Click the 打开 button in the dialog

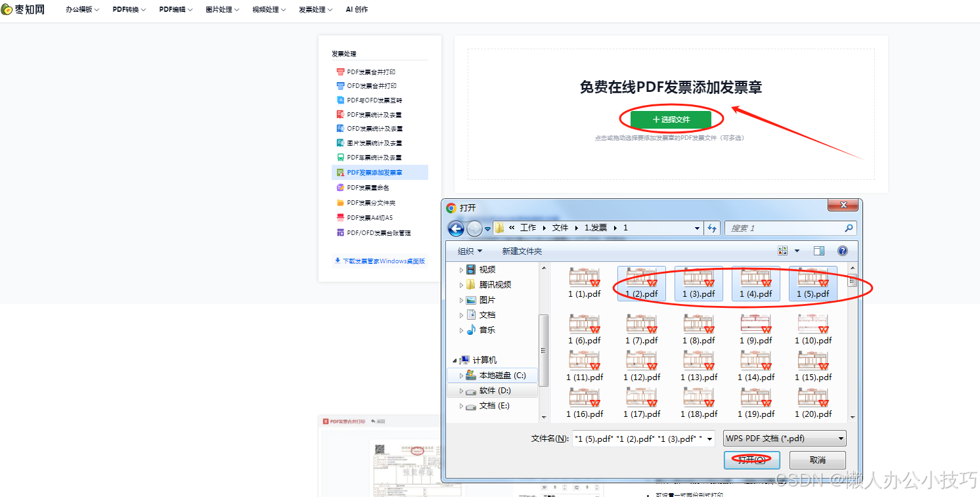(x=751, y=460)
